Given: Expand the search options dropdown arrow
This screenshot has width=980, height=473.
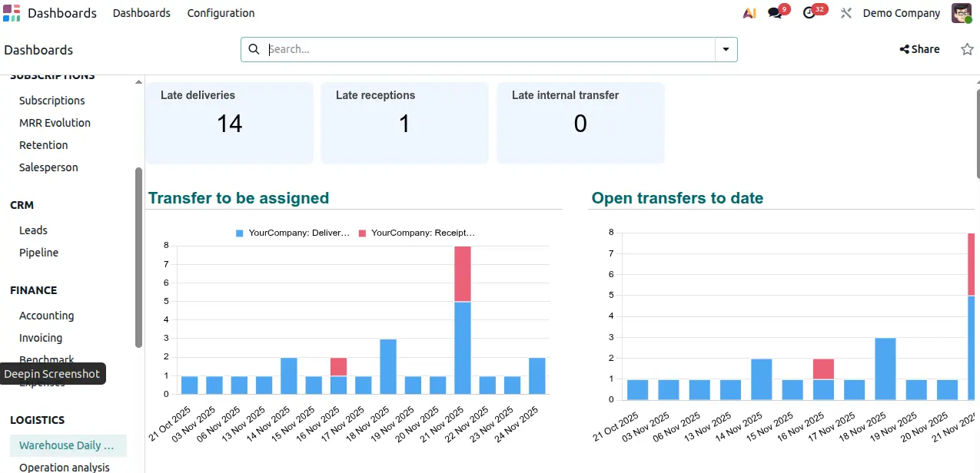Looking at the screenshot, I should (x=726, y=49).
